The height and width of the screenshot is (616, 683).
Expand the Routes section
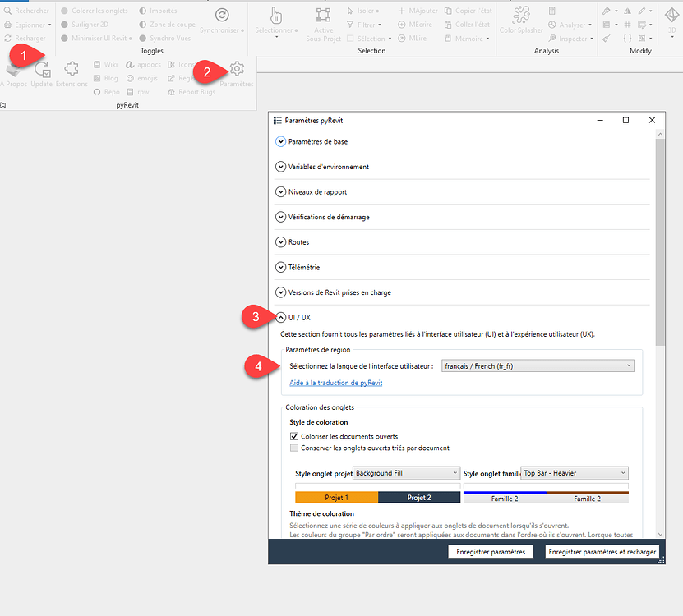pyautogui.click(x=279, y=241)
